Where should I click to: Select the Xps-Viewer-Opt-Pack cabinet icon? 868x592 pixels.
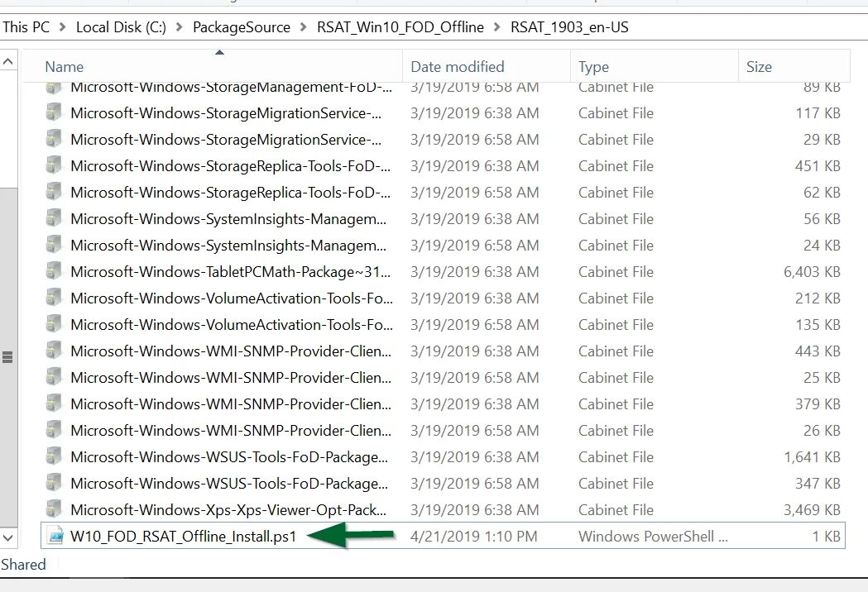tap(54, 509)
